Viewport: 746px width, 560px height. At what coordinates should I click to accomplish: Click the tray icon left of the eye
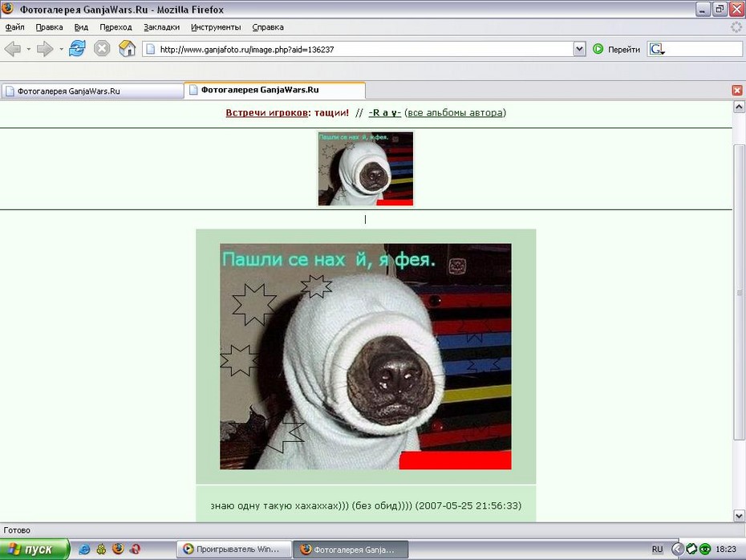point(691,549)
